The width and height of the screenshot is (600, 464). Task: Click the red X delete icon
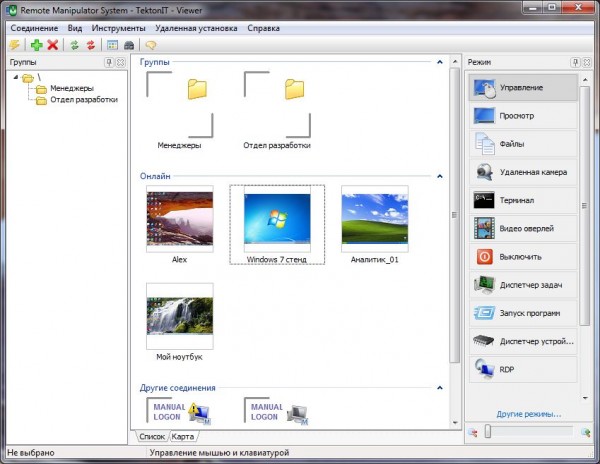(x=52, y=46)
